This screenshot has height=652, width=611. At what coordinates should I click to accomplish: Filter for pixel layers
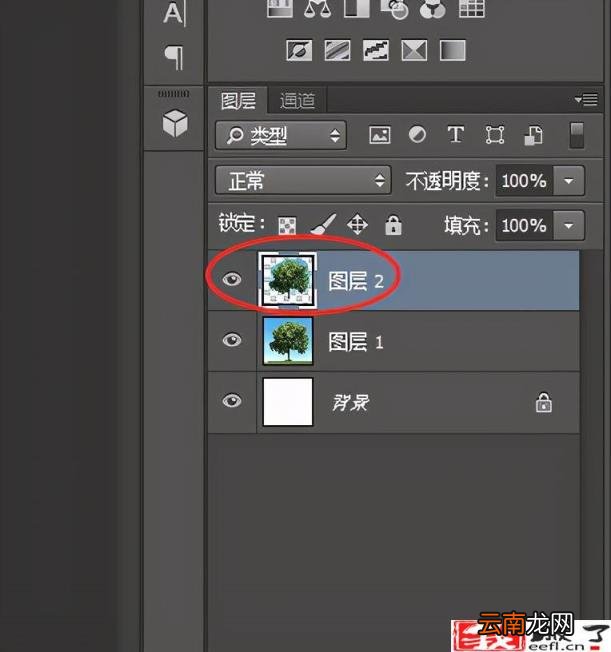[380, 135]
